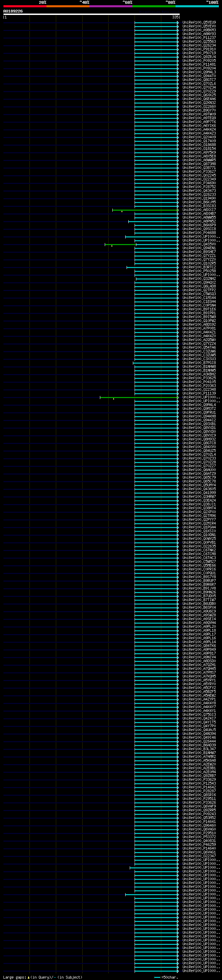Click the cyan '=50char.' legend key
222x980 pixels.
coord(166,977)
